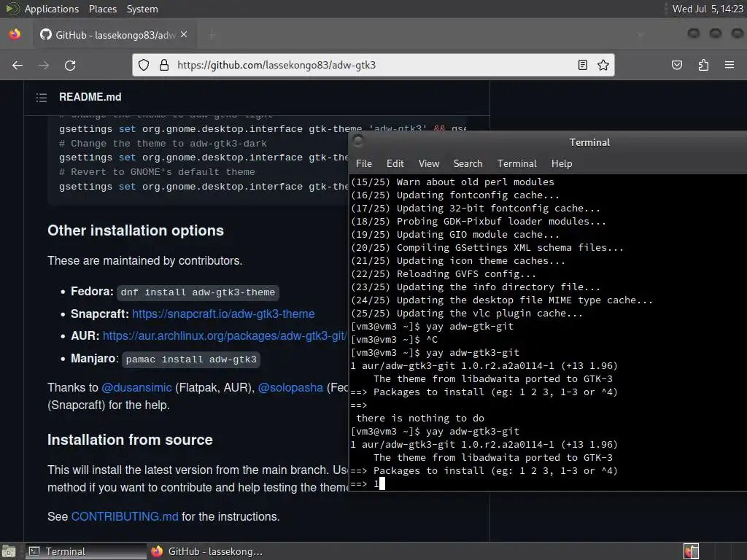Click the Firefox forward arrow
The image size is (747, 560).
pos(43,65)
